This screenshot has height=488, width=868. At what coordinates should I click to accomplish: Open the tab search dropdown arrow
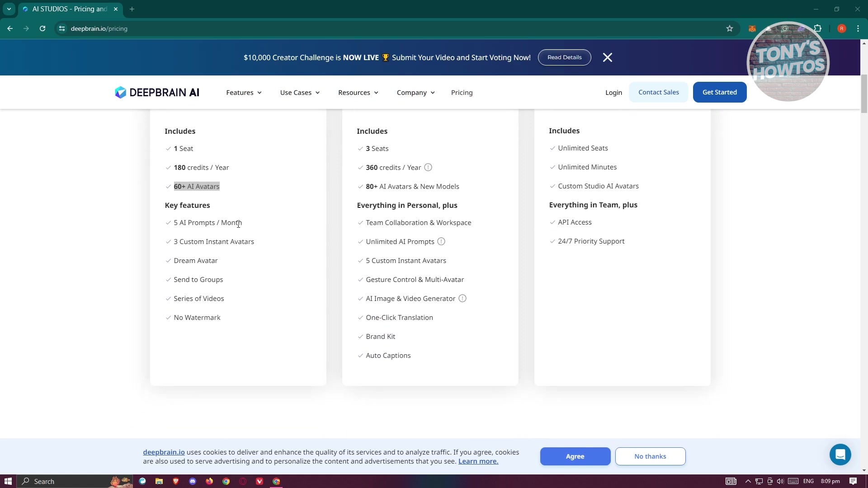coord(9,9)
